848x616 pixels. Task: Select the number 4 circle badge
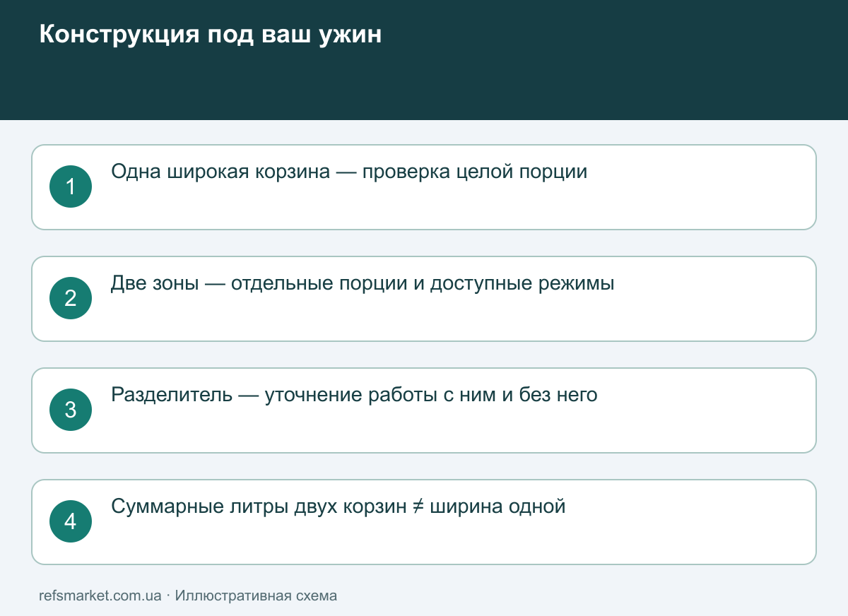click(71, 521)
